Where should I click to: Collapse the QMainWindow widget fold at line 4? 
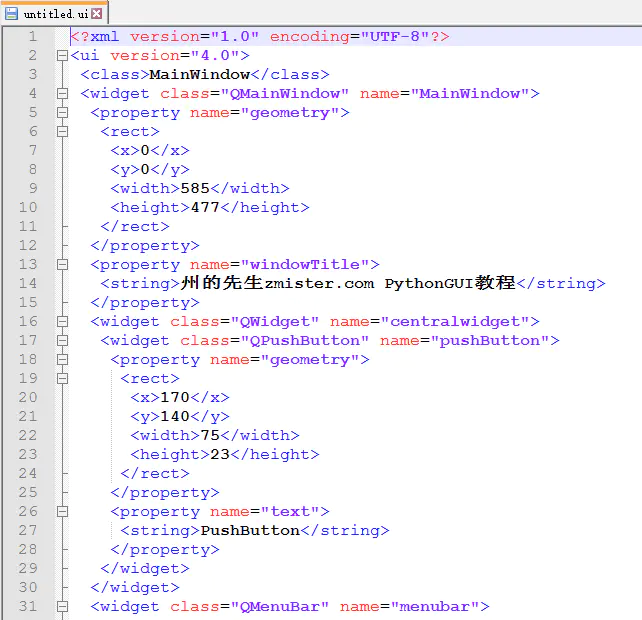(x=62, y=94)
